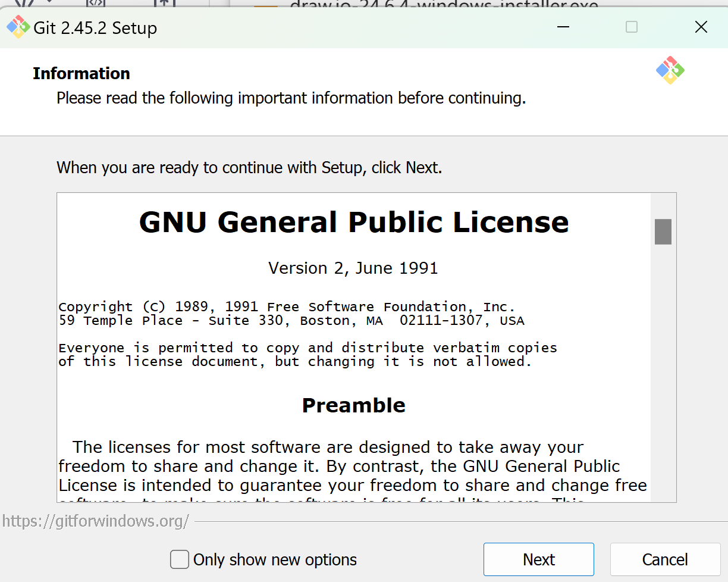Image resolution: width=728 pixels, height=582 pixels.
Task: Click the Everyone is permitted to copy line
Action: click(x=307, y=348)
